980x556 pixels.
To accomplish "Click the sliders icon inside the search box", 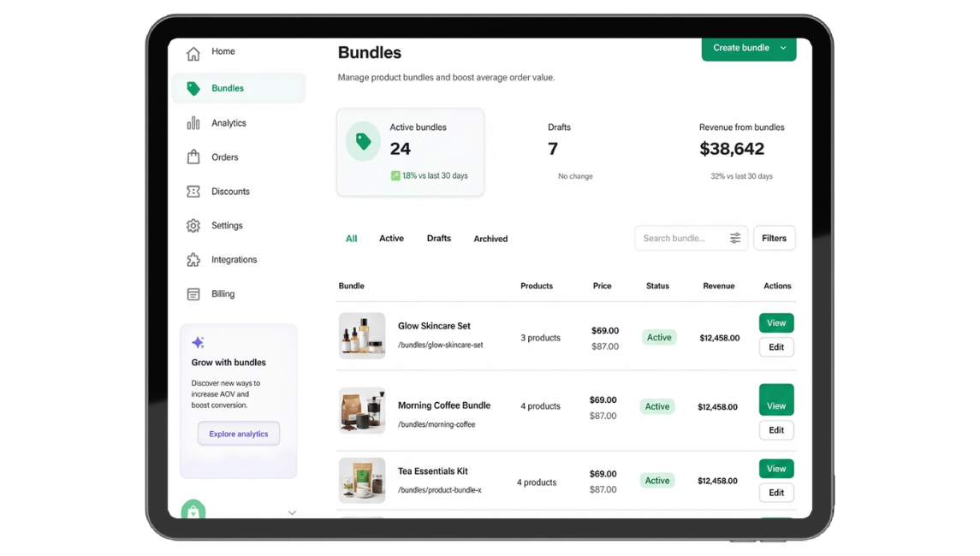I will pyautogui.click(x=735, y=238).
